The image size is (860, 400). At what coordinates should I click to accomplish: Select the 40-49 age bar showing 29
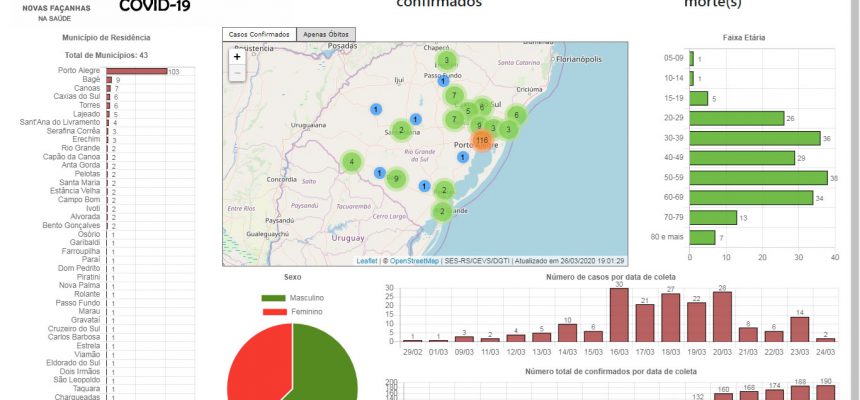pyautogui.click(x=742, y=158)
